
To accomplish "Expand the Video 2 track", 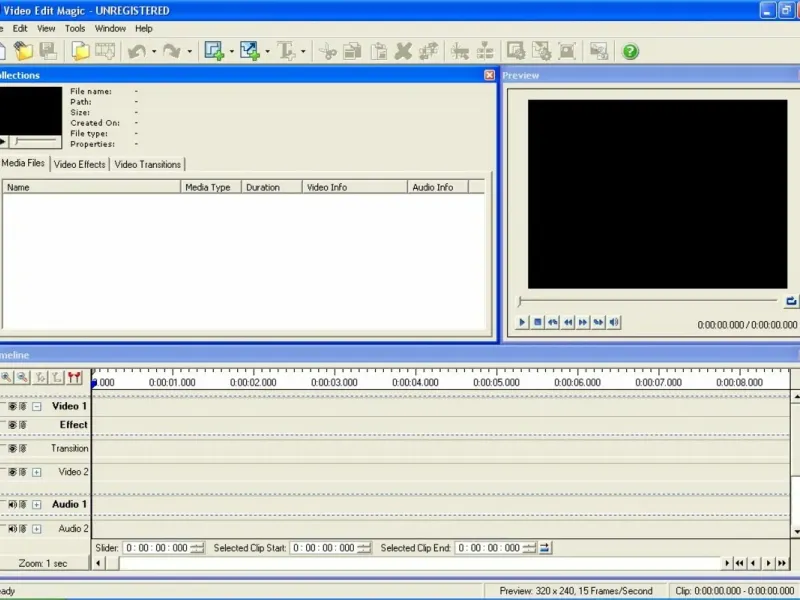I will (x=37, y=472).
